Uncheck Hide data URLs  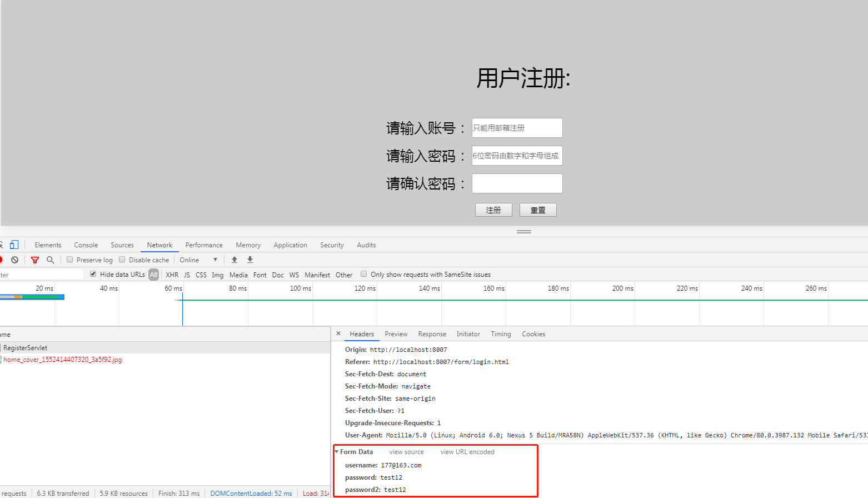pyautogui.click(x=93, y=273)
